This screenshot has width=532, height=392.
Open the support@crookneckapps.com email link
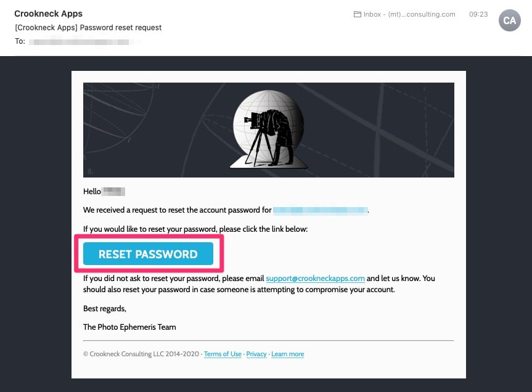pyautogui.click(x=315, y=279)
